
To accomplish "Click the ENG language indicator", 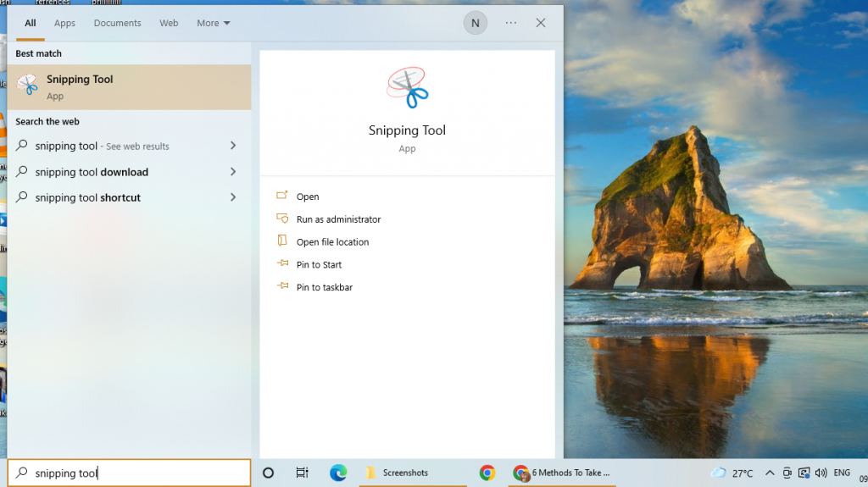I will click(x=842, y=473).
